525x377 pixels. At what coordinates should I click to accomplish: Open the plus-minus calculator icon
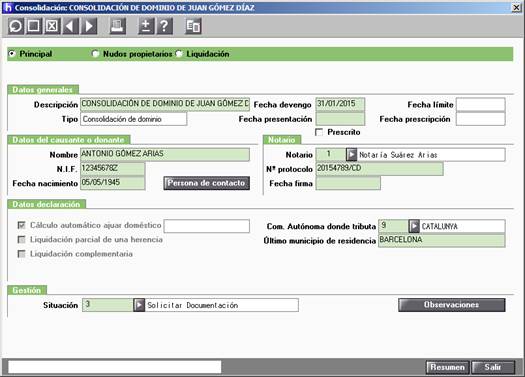146,26
